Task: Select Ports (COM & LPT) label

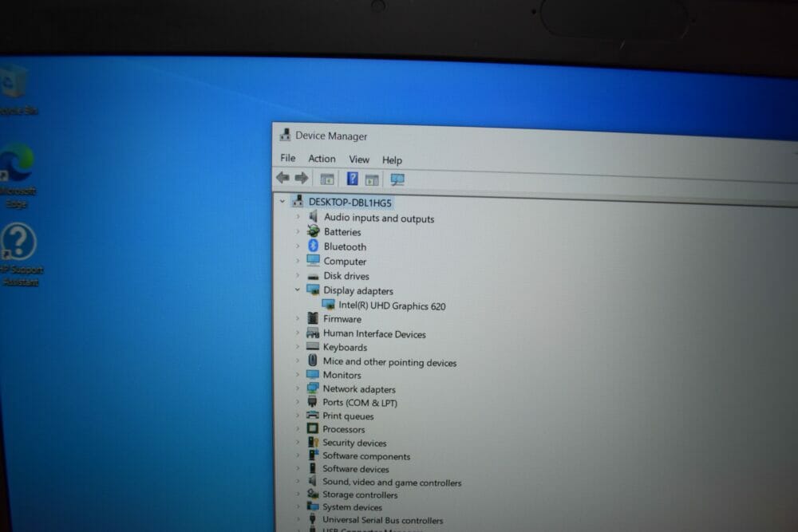Action: point(360,402)
